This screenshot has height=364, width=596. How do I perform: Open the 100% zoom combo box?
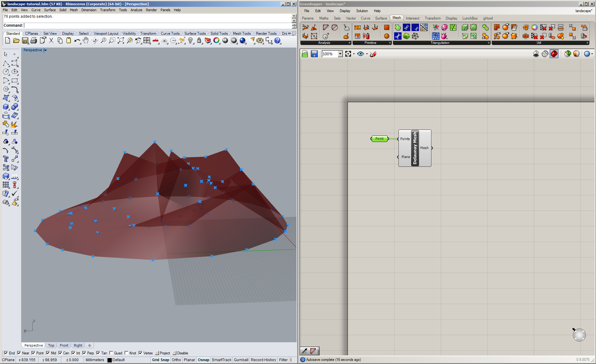tap(340, 54)
